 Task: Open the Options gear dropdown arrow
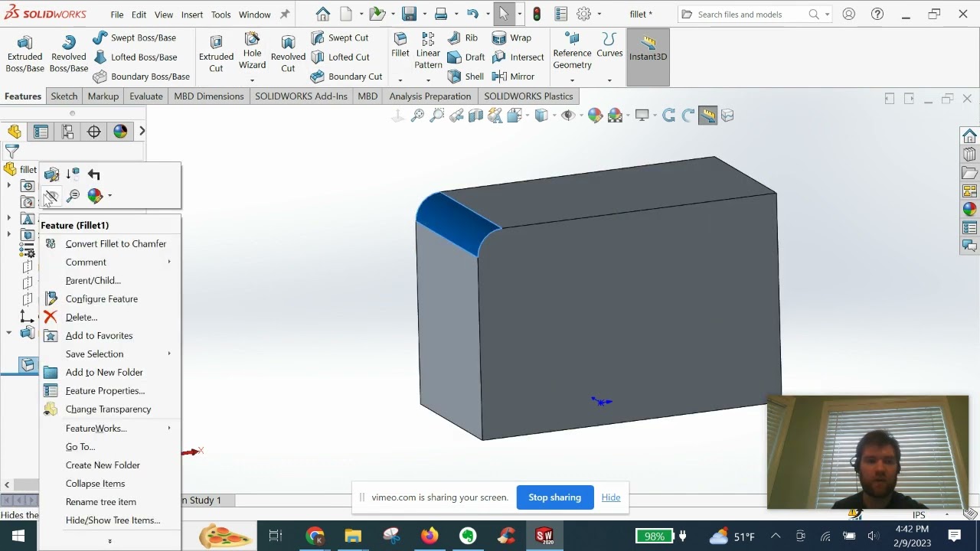click(599, 14)
